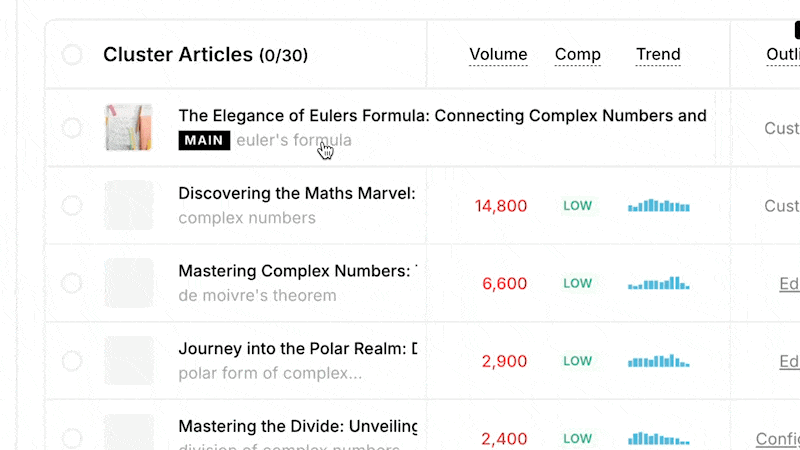800x450 pixels.
Task: Sort by Volume column header
Action: [x=498, y=55]
